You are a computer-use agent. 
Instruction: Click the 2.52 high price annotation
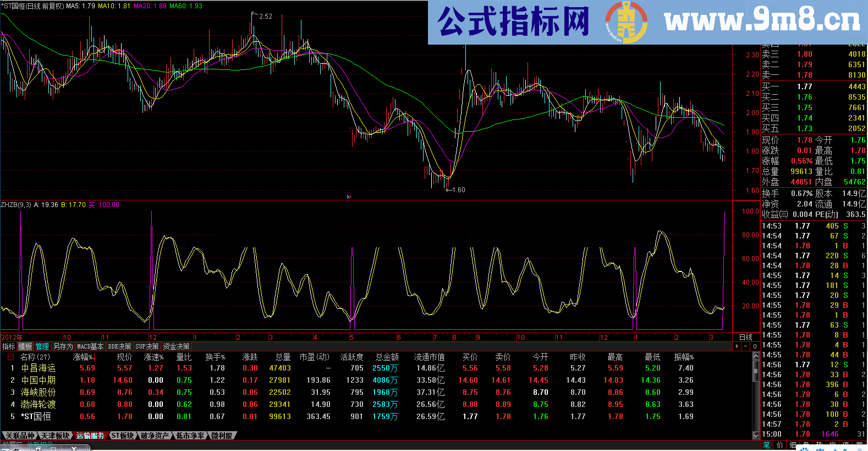(266, 17)
